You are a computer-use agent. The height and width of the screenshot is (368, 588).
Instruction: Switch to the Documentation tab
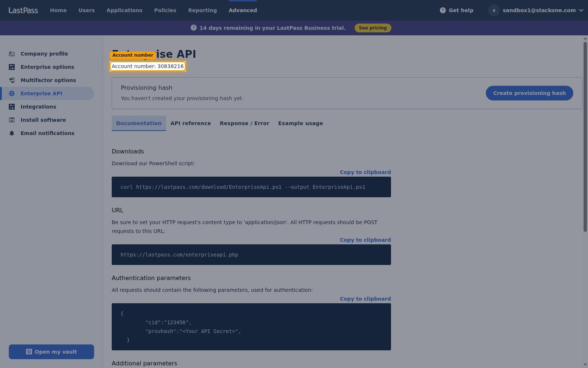pos(139,123)
